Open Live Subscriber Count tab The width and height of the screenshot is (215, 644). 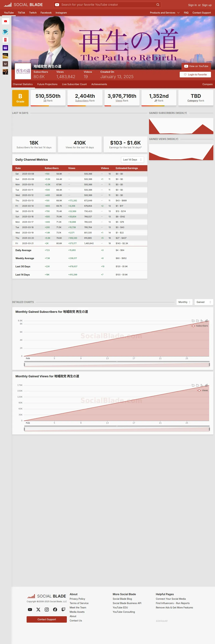pyautogui.click(x=74, y=84)
